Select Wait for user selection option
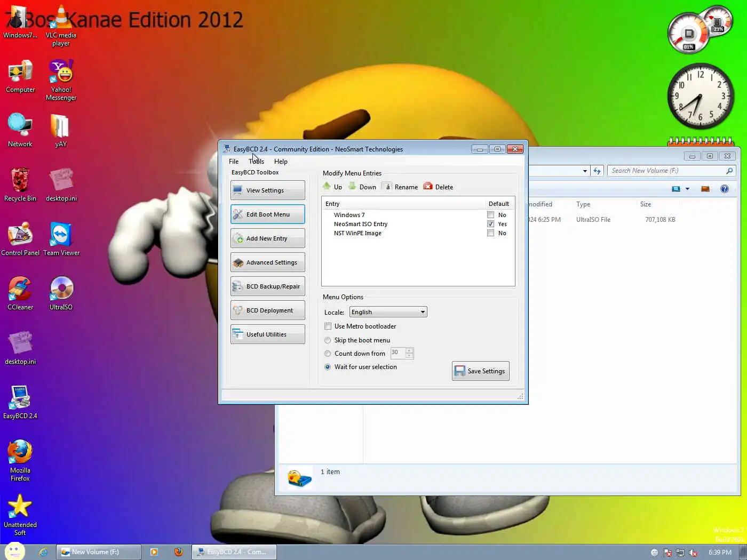Viewport: 747px width, 560px height. pyautogui.click(x=328, y=367)
